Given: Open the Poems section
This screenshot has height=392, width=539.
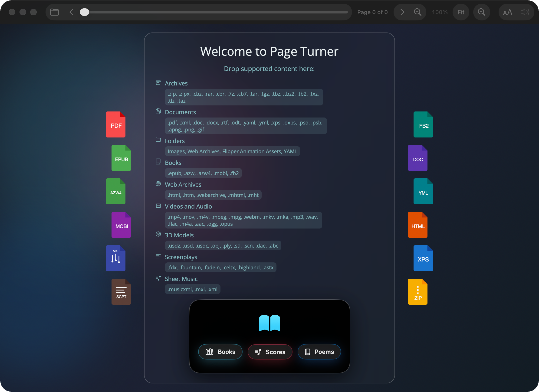Looking at the screenshot, I should 319,352.
